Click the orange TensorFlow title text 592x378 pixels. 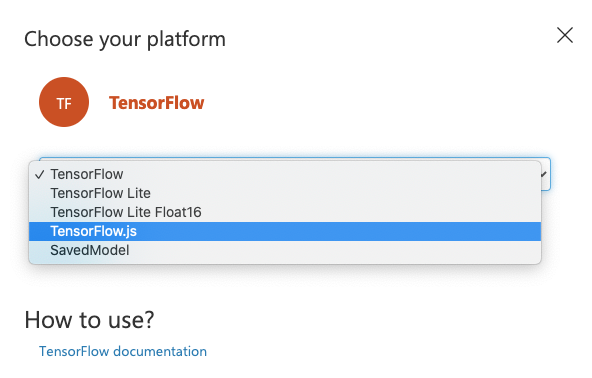pyautogui.click(x=156, y=103)
